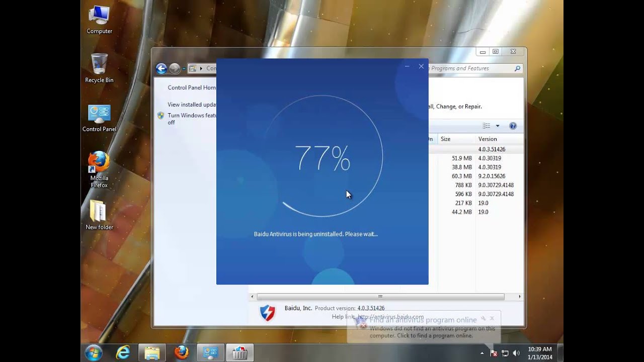The height and width of the screenshot is (362, 644).
Task: Open Windows Explorer from the taskbar
Action: click(152, 353)
